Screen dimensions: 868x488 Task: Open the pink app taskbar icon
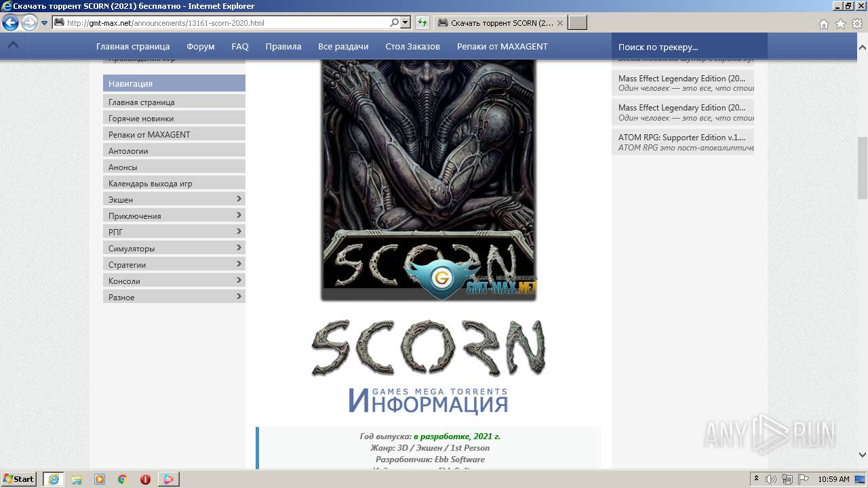pyautogui.click(x=168, y=479)
